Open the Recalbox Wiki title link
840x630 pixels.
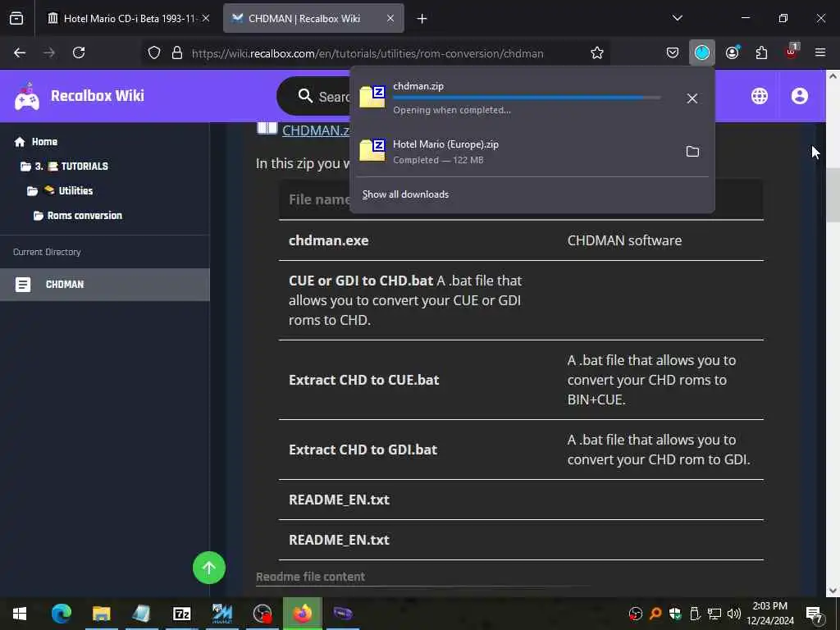(x=98, y=96)
